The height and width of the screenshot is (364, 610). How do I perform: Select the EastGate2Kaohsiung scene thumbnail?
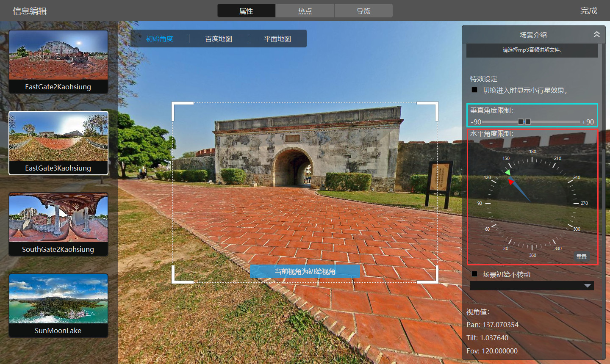pos(58,61)
